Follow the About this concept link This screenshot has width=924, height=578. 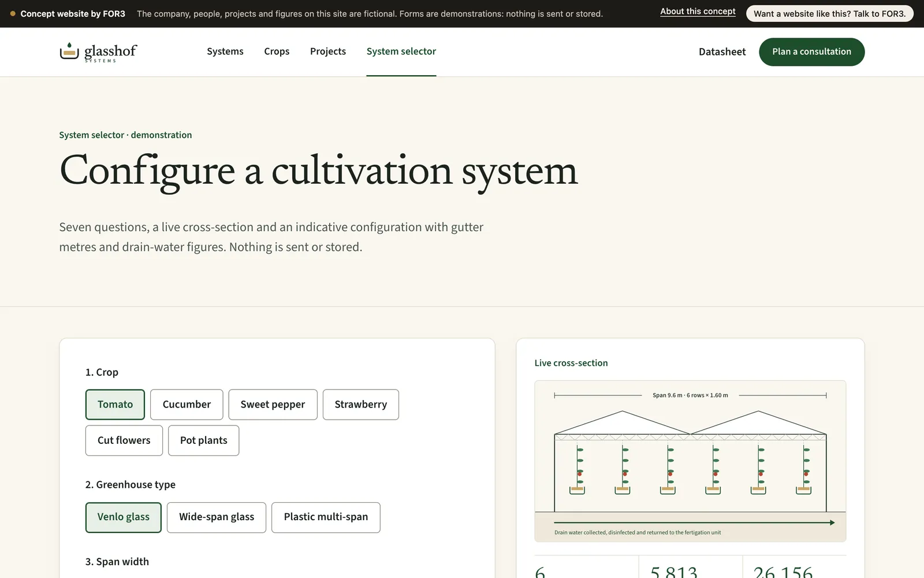698,12
